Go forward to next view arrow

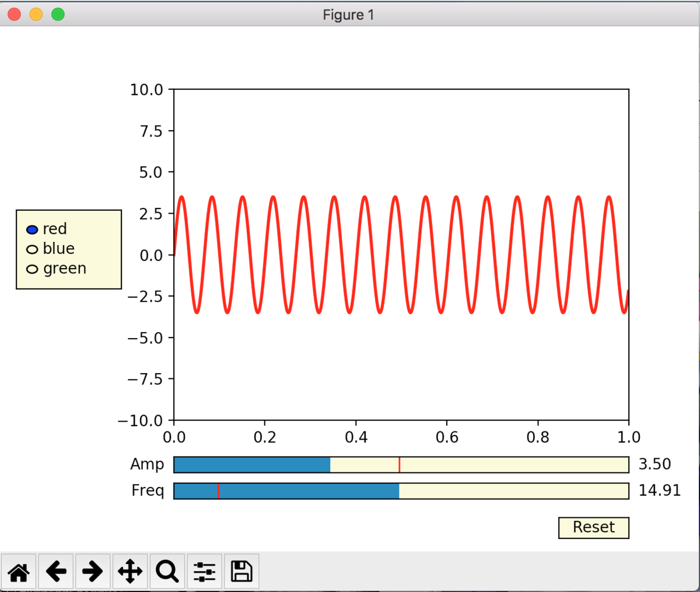[x=93, y=571]
